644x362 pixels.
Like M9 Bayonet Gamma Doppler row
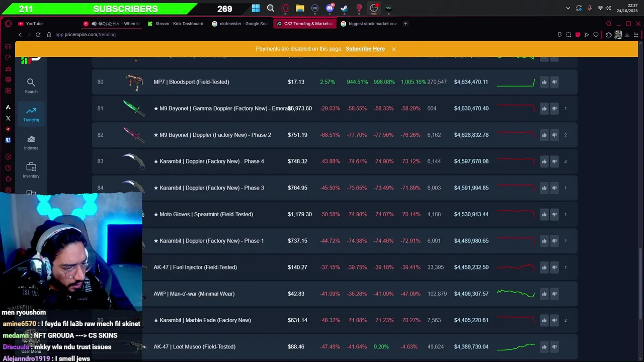click(544, 109)
